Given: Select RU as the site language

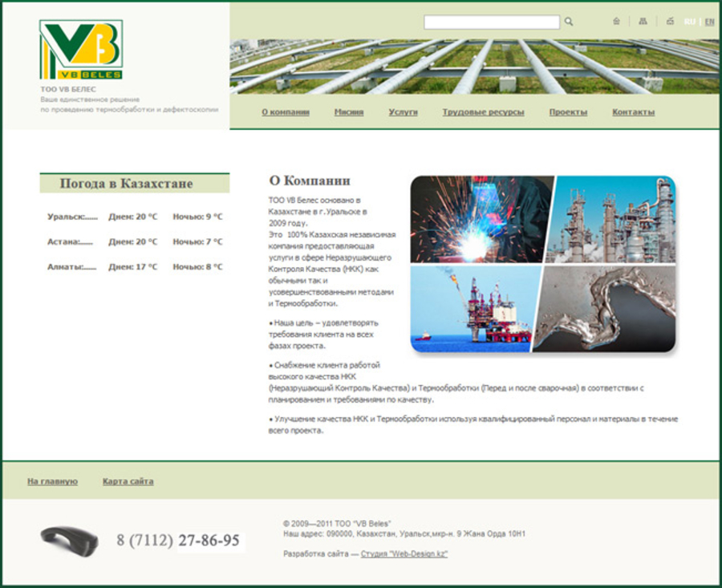Looking at the screenshot, I should coord(690,21).
